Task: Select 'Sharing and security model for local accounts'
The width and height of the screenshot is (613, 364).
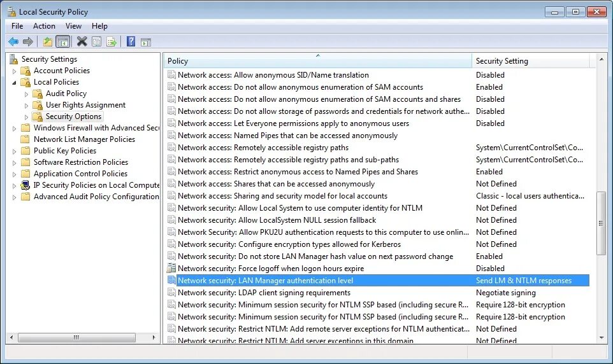Action: (x=283, y=196)
